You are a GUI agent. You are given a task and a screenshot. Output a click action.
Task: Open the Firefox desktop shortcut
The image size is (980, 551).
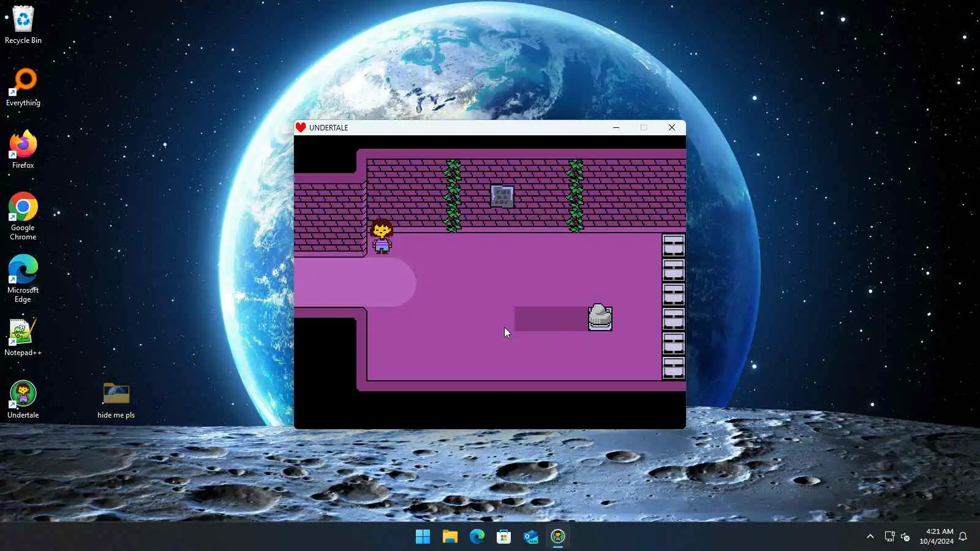point(23,150)
